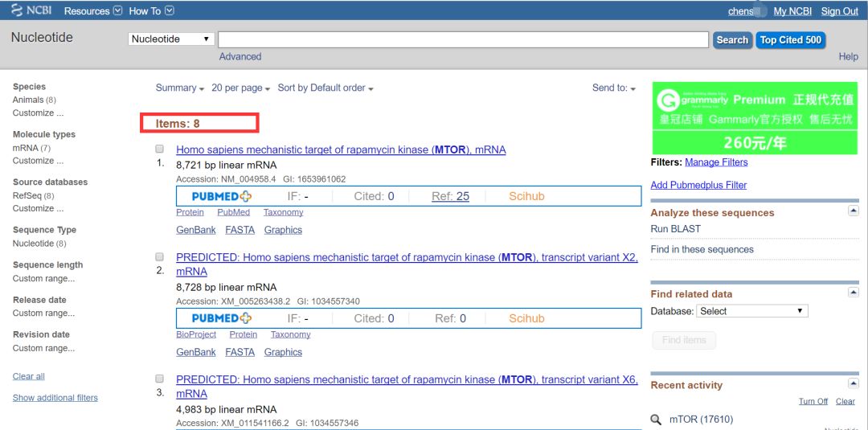Click Turn Off recent activity

(813, 401)
